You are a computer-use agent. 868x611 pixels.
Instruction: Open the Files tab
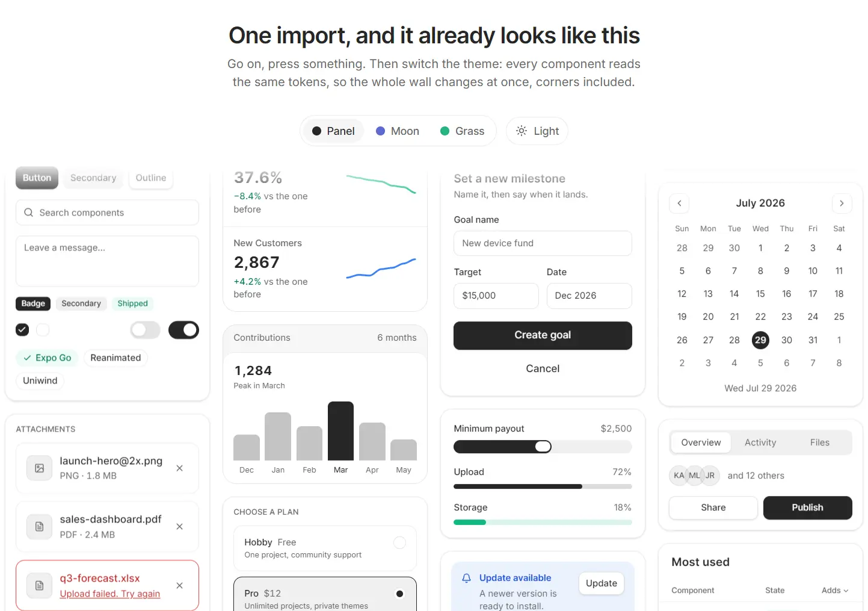click(x=819, y=442)
